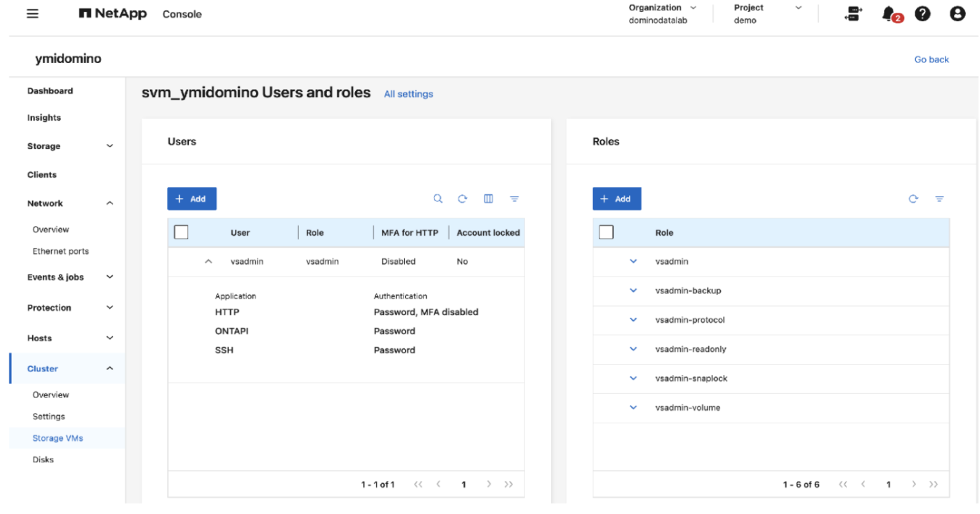This screenshot has height=514, width=980.
Task: Open the Project dropdown
Action: coord(768,14)
